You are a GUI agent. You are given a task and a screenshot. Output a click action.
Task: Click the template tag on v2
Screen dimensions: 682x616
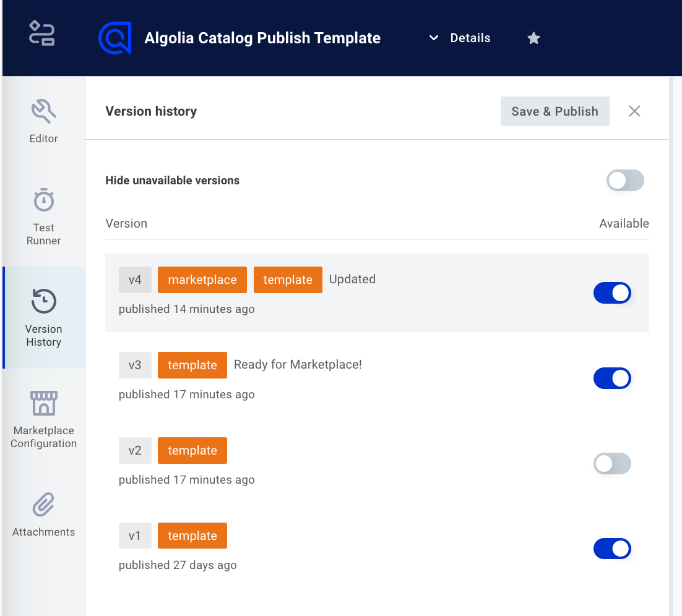[192, 450]
